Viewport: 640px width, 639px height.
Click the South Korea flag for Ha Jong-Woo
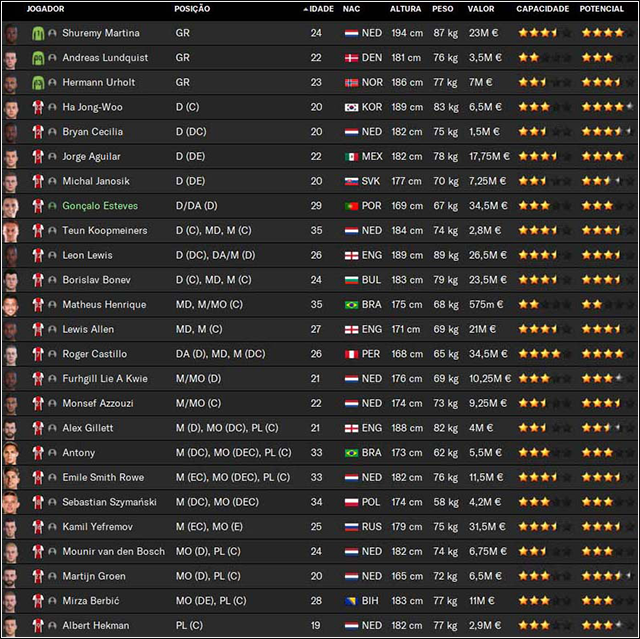point(351,107)
